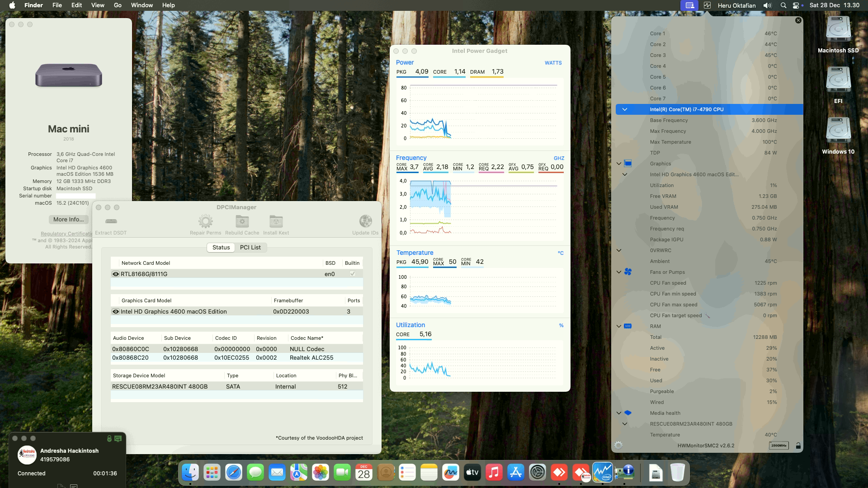Open AnyDesk icon in Dock

pos(559,473)
